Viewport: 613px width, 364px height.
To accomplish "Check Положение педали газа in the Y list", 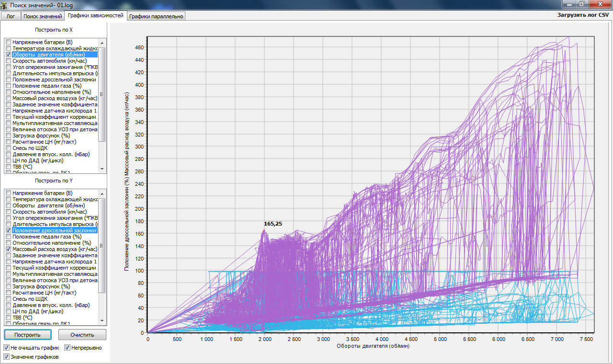I will (8, 237).
